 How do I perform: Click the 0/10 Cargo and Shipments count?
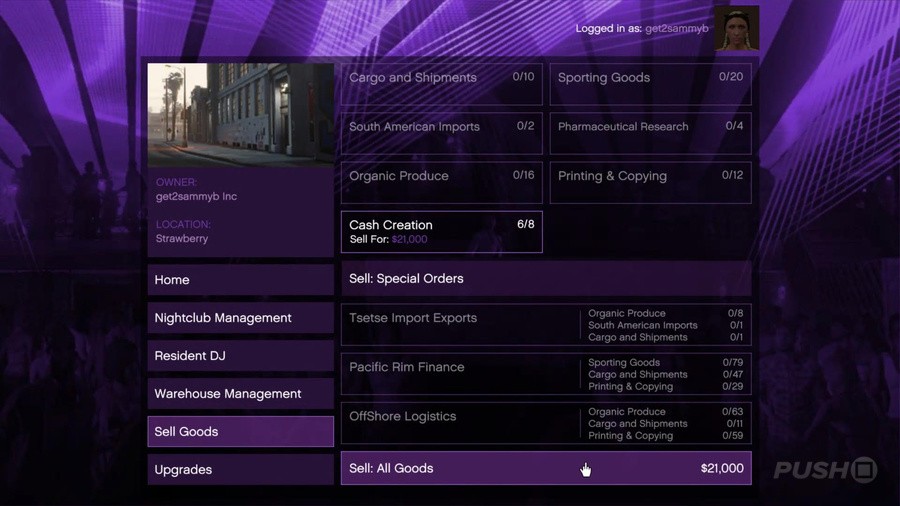click(523, 76)
